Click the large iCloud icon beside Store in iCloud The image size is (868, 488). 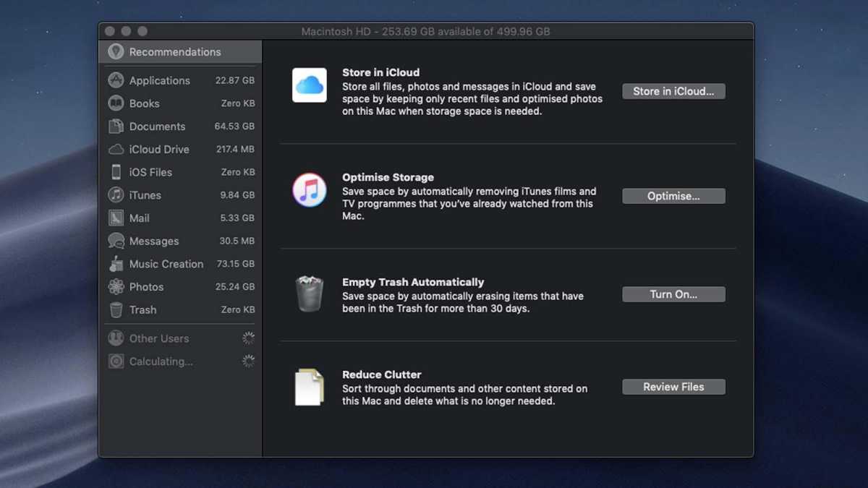click(x=310, y=85)
